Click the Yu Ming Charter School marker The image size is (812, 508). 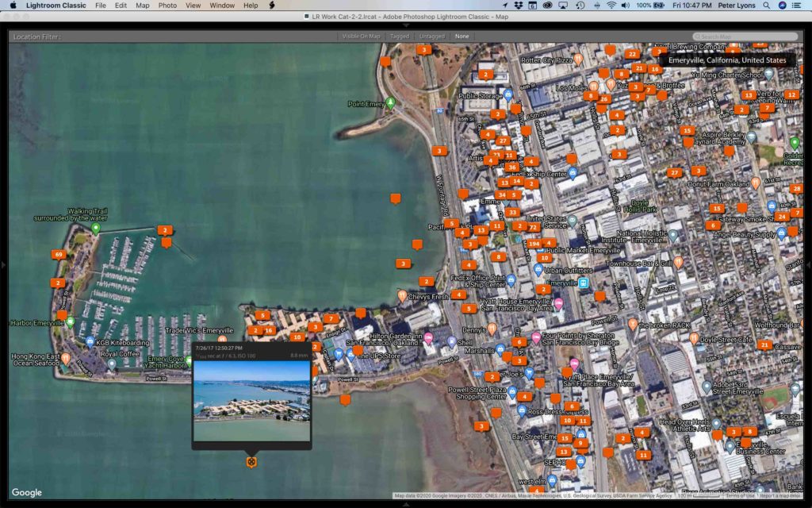[769, 74]
